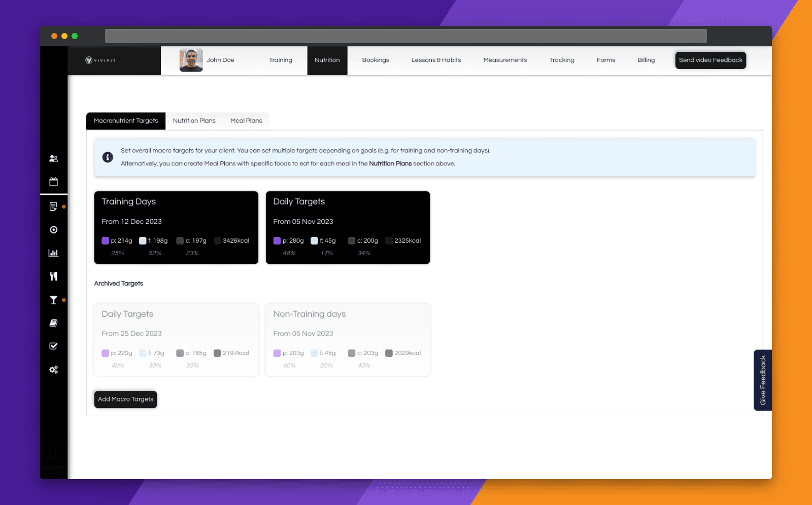Open the Training tab
This screenshot has height=505, width=812.
pos(281,60)
